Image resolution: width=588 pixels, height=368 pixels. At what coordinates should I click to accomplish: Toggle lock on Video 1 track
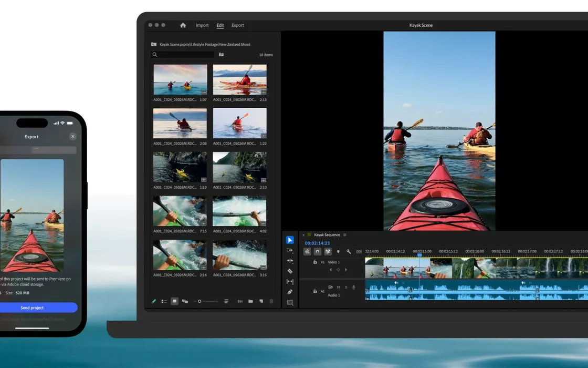coord(315,262)
